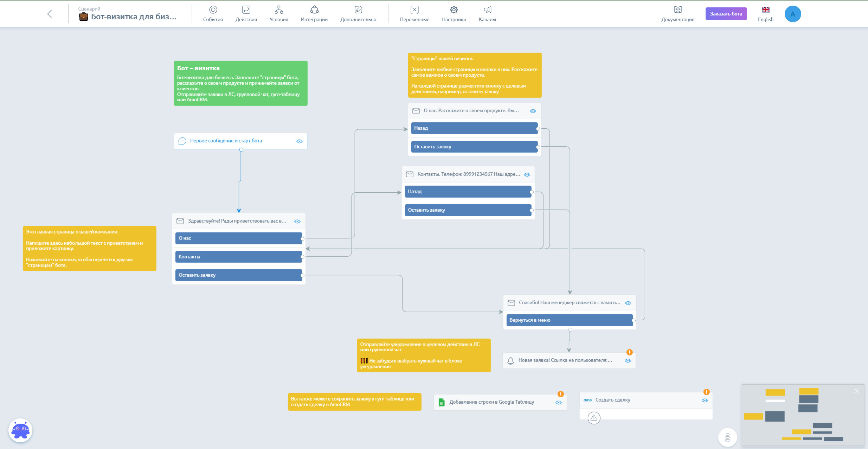Open the События (Events) toolbar icon
The image size is (868, 449).
(213, 13)
